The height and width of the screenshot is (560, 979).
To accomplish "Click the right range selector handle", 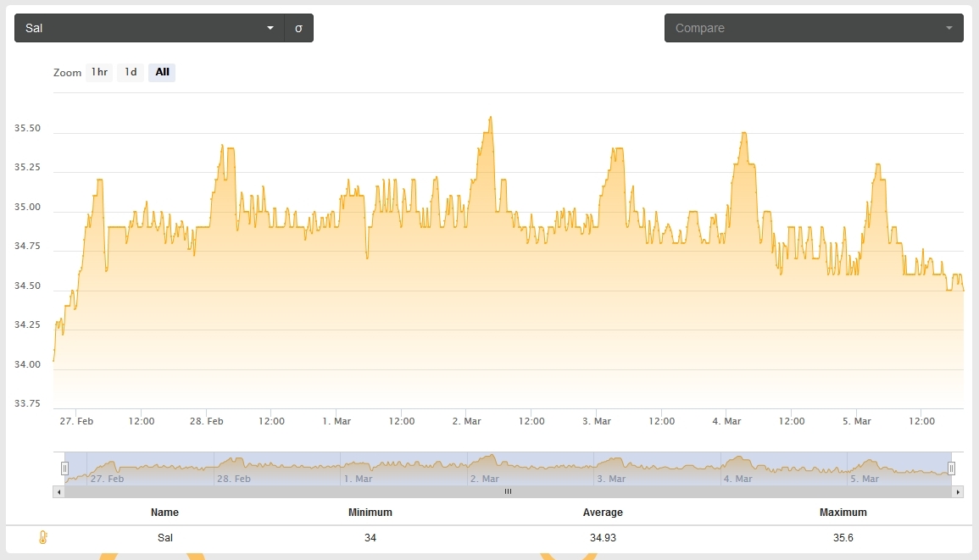I will [x=951, y=469].
